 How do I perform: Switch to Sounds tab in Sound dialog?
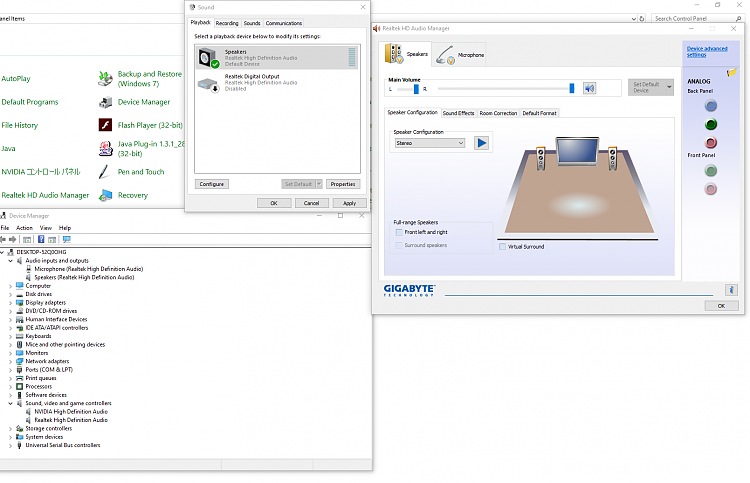[x=252, y=23]
